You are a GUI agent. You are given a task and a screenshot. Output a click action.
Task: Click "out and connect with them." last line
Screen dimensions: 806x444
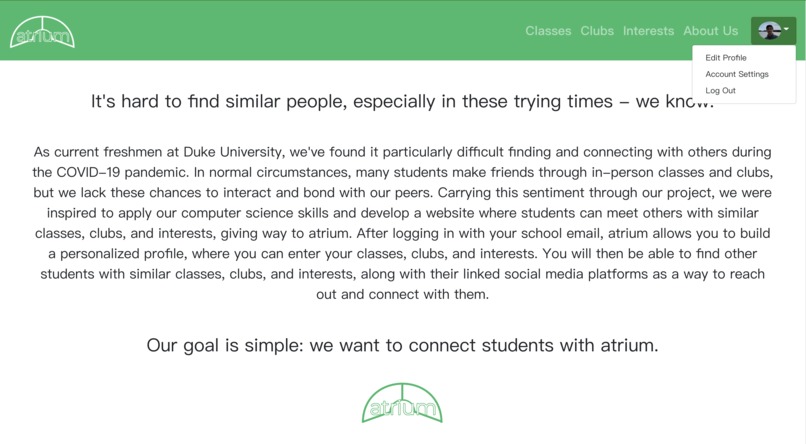(x=402, y=294)
